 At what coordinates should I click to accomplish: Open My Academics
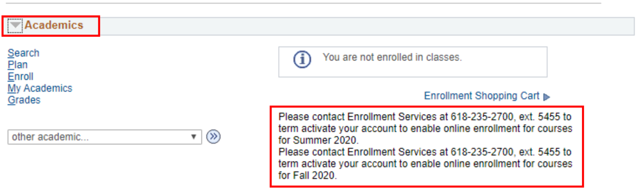pos(40,88)
